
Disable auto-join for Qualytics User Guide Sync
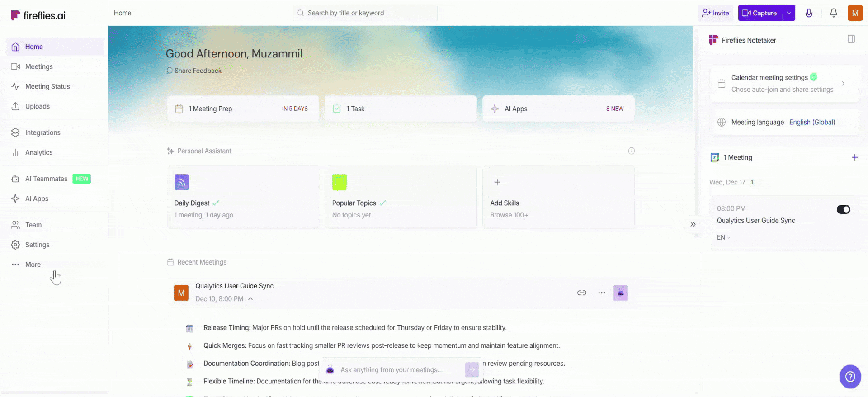tap(843, 209)
